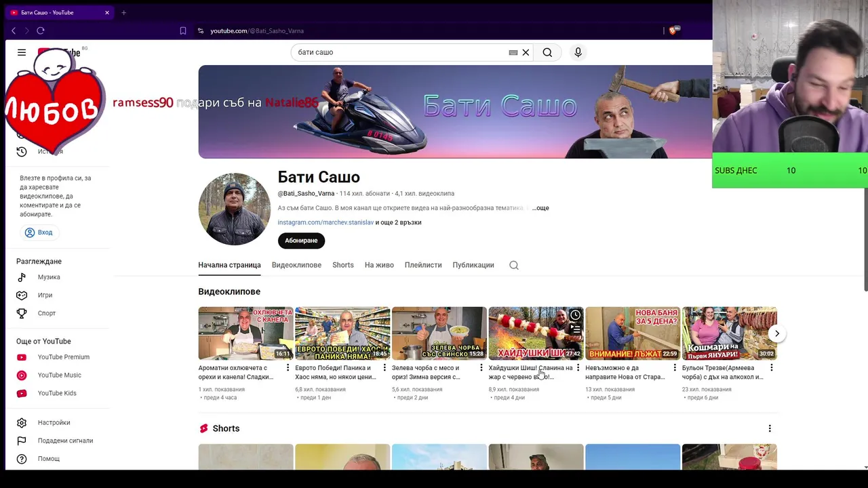
Task: Open the Еврото победи video thumbnail
Action: point(342,333)
